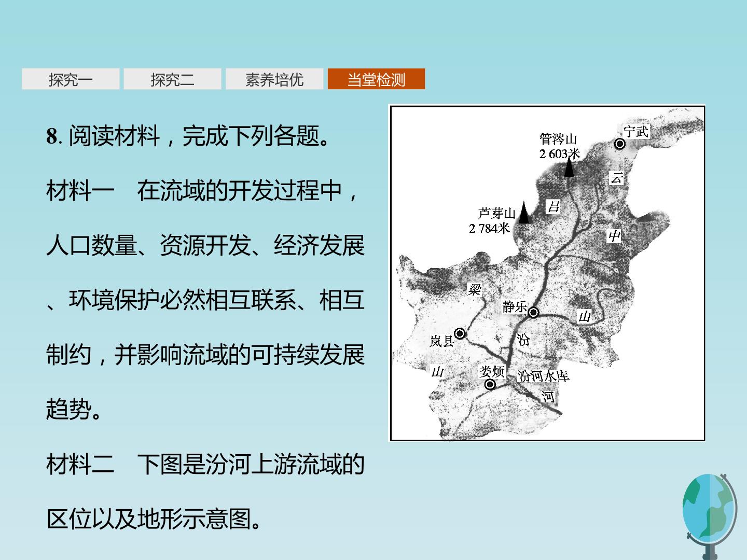Click the globe icon in the corner

coord(710,515)
